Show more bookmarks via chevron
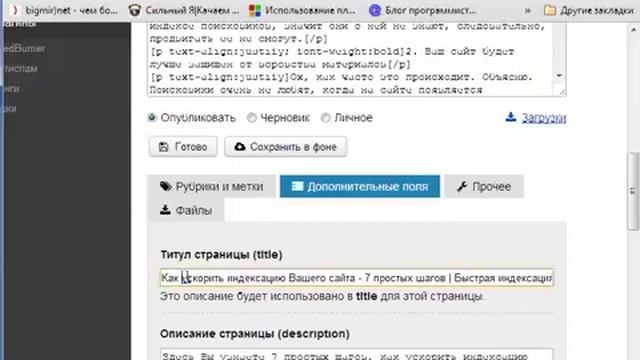Image resolution: width=640 pixels, height=360 pixels. [x=528, y=11]
